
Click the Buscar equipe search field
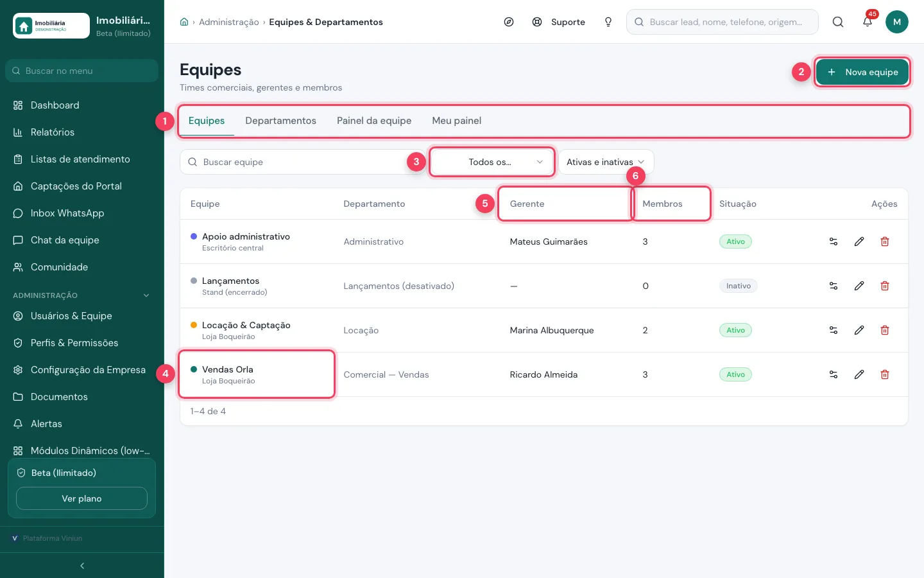click(302, 162)
